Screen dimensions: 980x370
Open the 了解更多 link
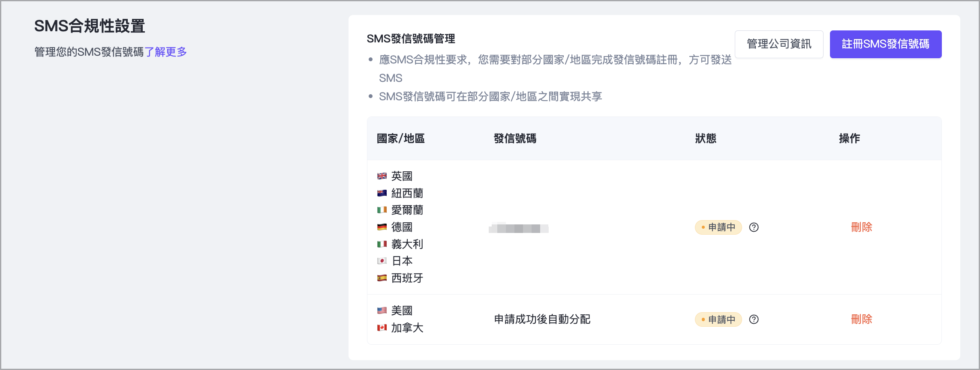[165, 52]
